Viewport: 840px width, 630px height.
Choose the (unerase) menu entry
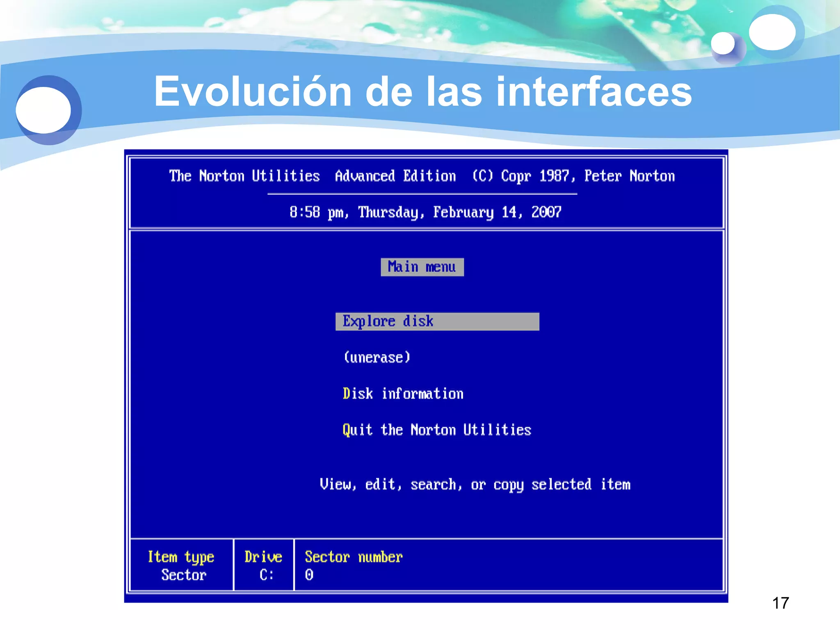[377, 357]
